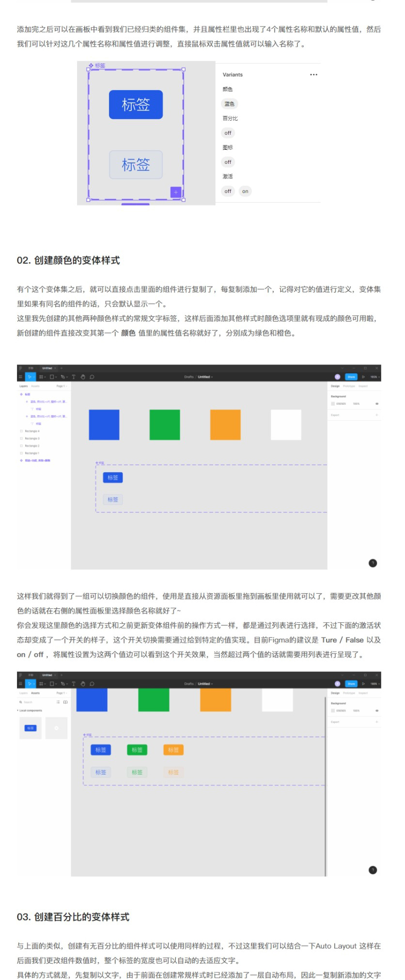Toggle the 激活 property to on
This screenshot has height=980, width=405.
245,191
